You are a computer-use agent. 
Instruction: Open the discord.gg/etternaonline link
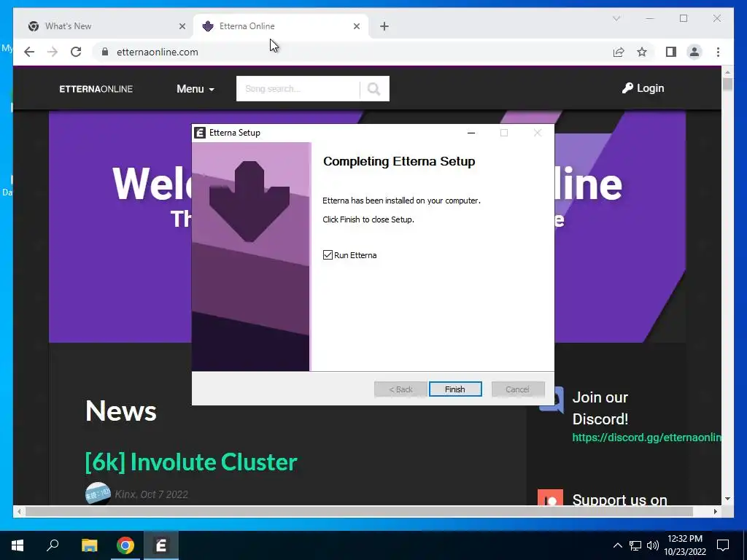pos(646,437)
